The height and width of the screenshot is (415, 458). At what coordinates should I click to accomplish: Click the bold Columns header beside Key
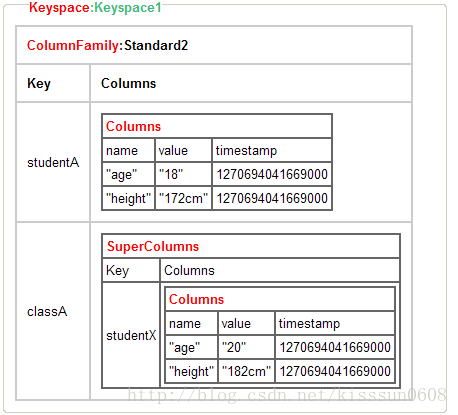128,83
